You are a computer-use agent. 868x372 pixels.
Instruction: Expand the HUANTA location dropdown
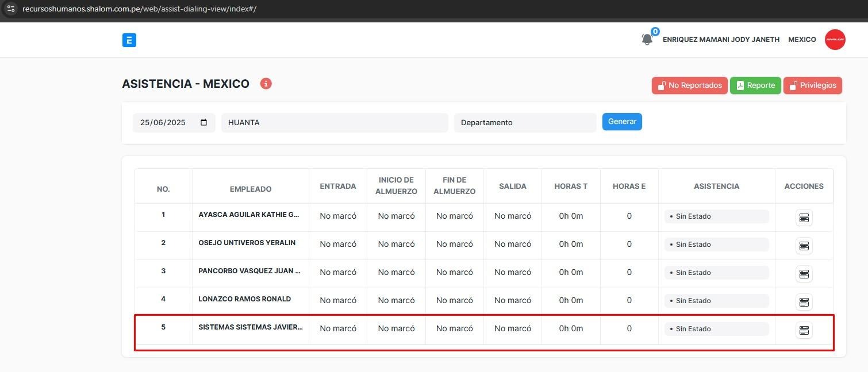pos(334,123)
